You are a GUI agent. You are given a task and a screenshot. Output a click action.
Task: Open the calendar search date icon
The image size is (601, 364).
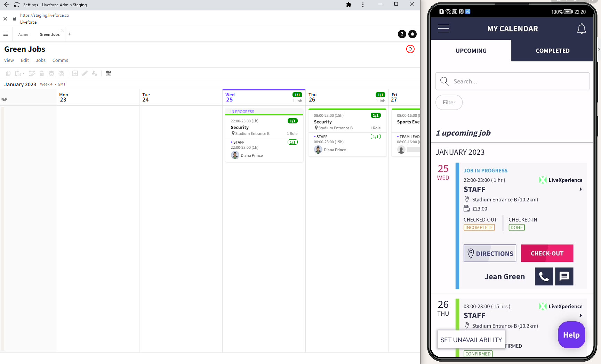109,73
